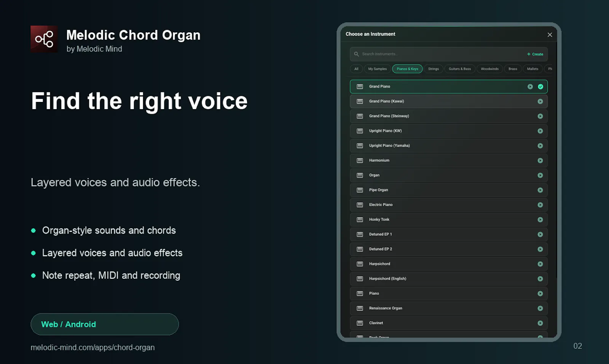The height and width of the screenshot is (364, 609).
Task: Select the Harpsichord row
Action: click(448, 264)
